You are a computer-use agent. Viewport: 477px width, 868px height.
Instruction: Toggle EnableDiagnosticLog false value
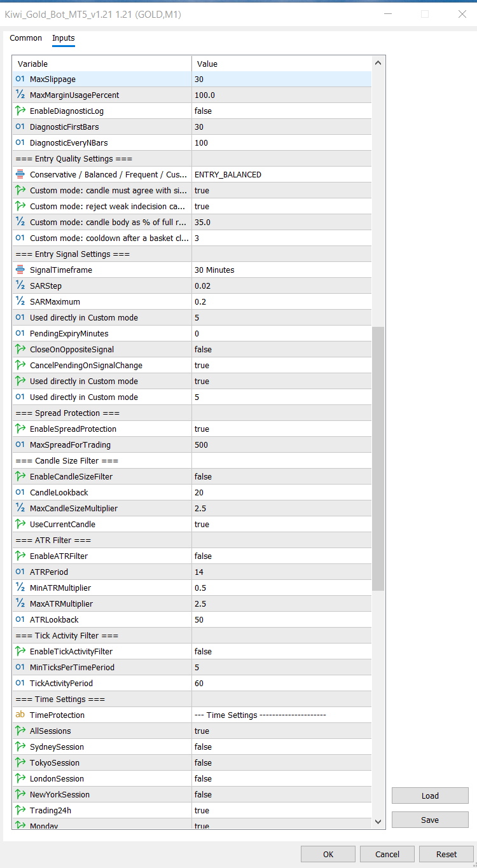pyautogui.click(x=282, y=111)
